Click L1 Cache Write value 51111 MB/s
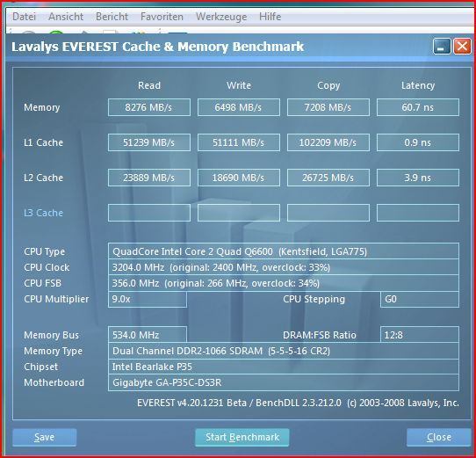476x458 pixels. [x=239, y=142]
